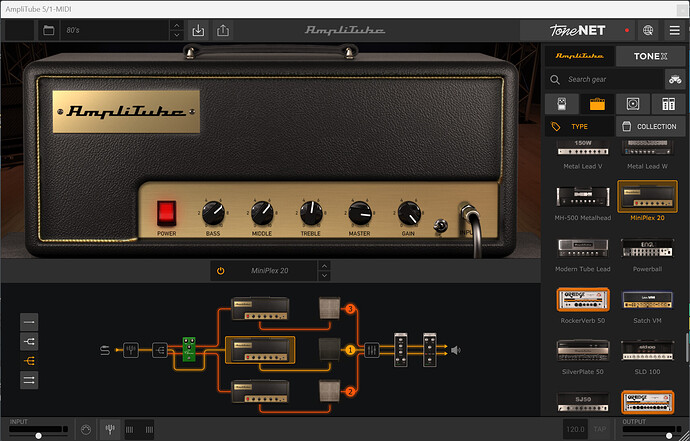Select the cabinet on chain 1
The width and height of the screenshot is (690, 441).
(330, 350)
